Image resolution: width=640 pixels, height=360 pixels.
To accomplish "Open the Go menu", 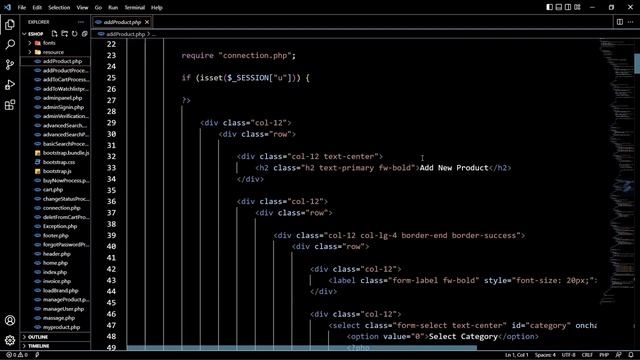I will coord(98,7).
